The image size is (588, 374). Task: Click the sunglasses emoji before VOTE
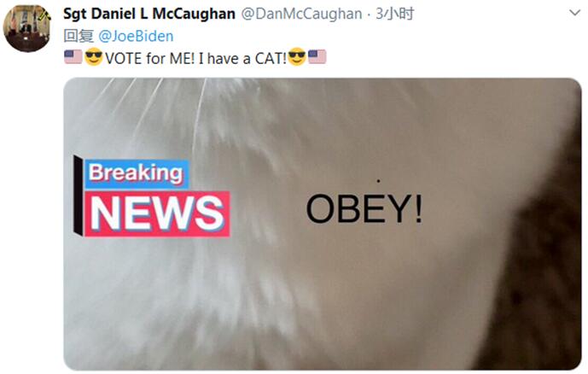tap(93, 56)
